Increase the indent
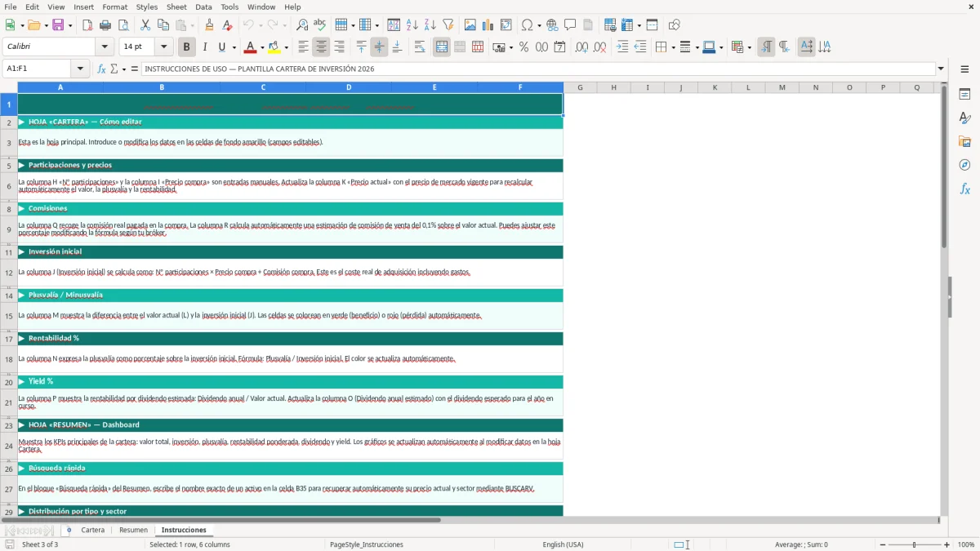This screenshot has width=980, height=551. click(622, 47)
